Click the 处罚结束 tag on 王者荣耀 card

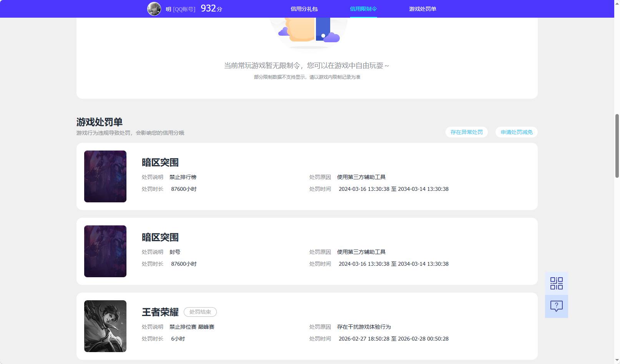click(x=200, y=312)
